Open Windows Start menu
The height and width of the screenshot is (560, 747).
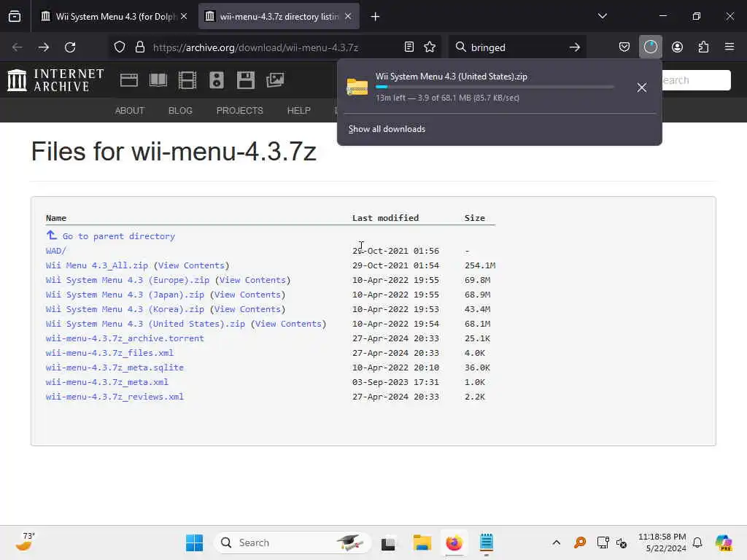pos(194,542)
